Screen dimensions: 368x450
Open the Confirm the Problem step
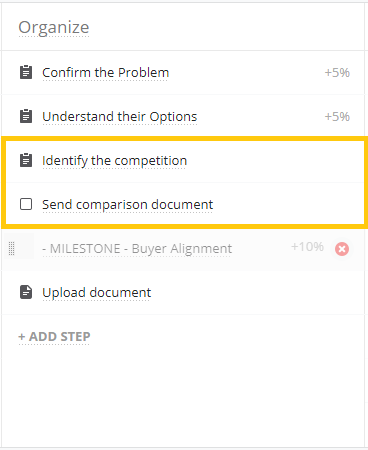point(105,72)
